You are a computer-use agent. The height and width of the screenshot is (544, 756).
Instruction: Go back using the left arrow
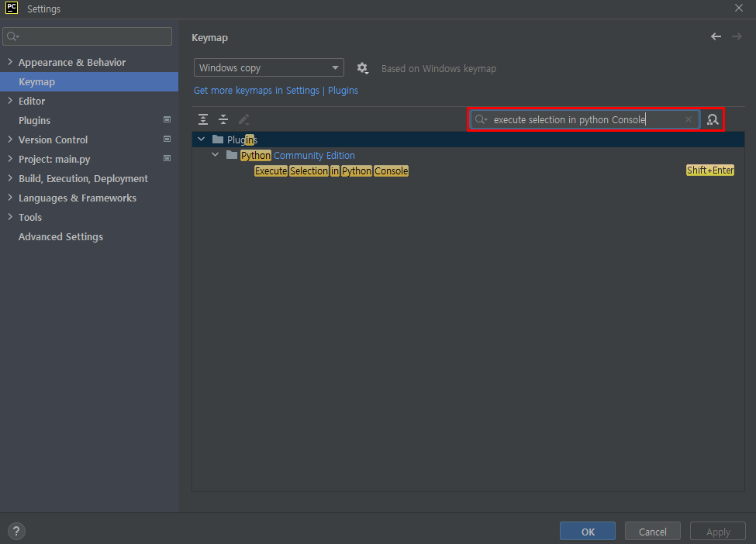click(716, 36)
